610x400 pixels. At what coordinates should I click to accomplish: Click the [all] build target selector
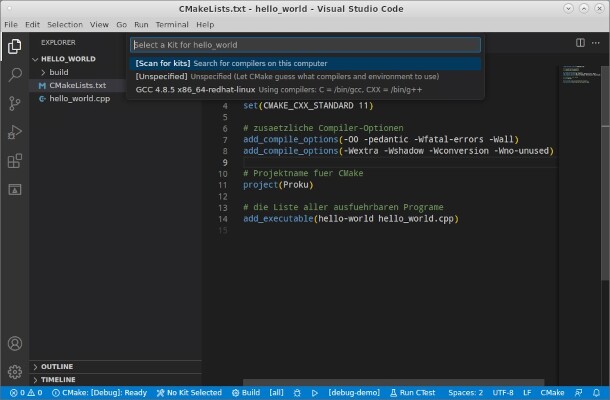pyautogui.click(x=276, y=393)
